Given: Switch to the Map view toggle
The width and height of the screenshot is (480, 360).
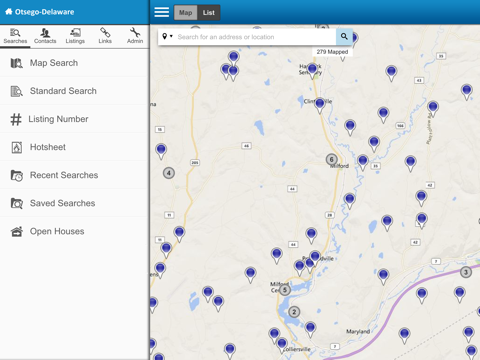Looking at the screenshot, I should point(185,13).
